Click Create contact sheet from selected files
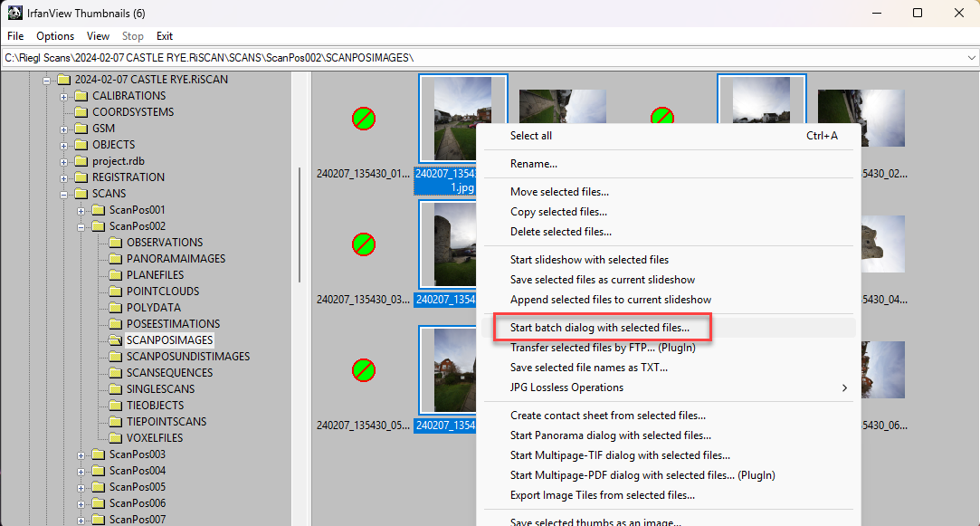The image size is (980, 526). point(608,416)
